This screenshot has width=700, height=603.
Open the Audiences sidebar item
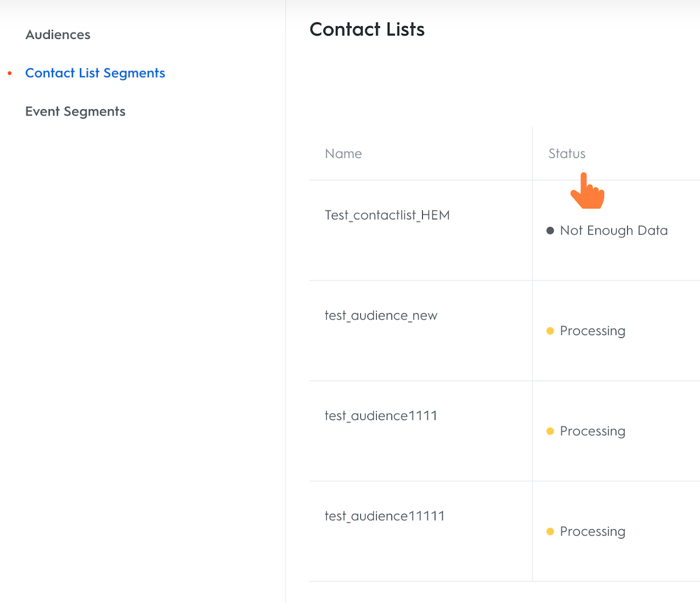[x=58, y=35]
